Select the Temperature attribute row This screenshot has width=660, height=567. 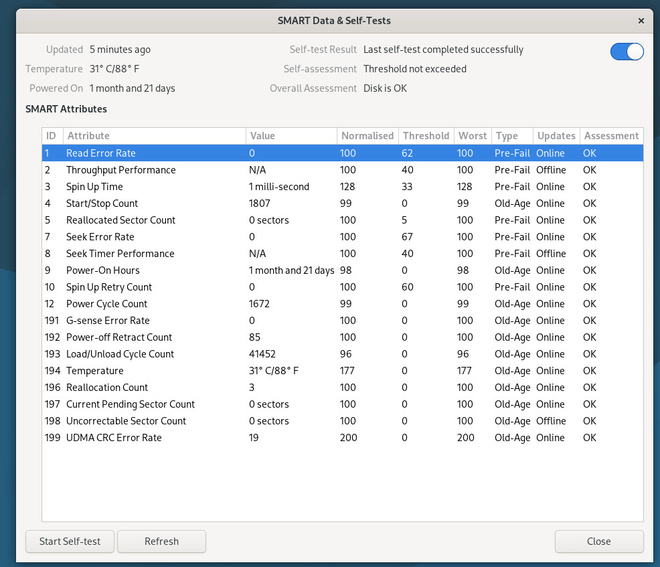342,371
